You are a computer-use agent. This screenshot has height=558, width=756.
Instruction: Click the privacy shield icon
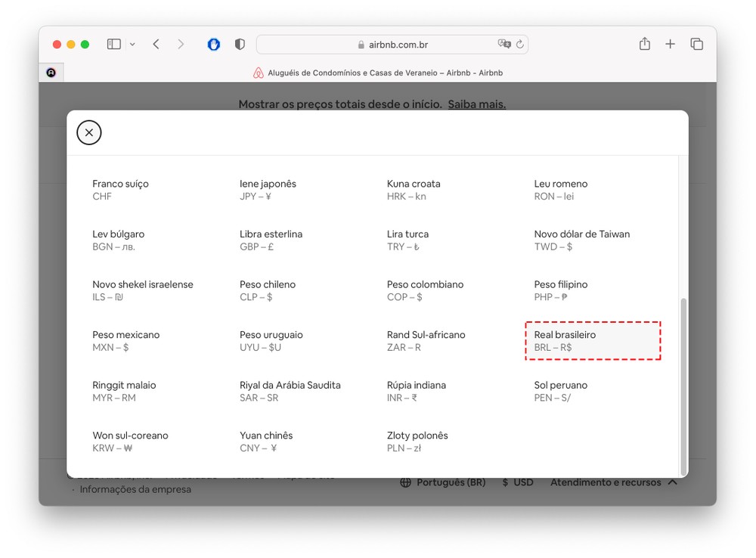click(x=240, y=45)
